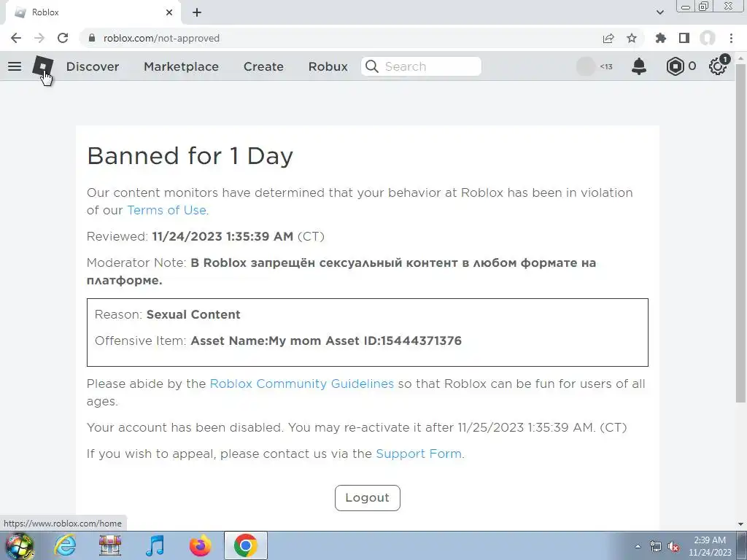
Task: Click the Roblox logo home icon
Action: click(43, 66)
